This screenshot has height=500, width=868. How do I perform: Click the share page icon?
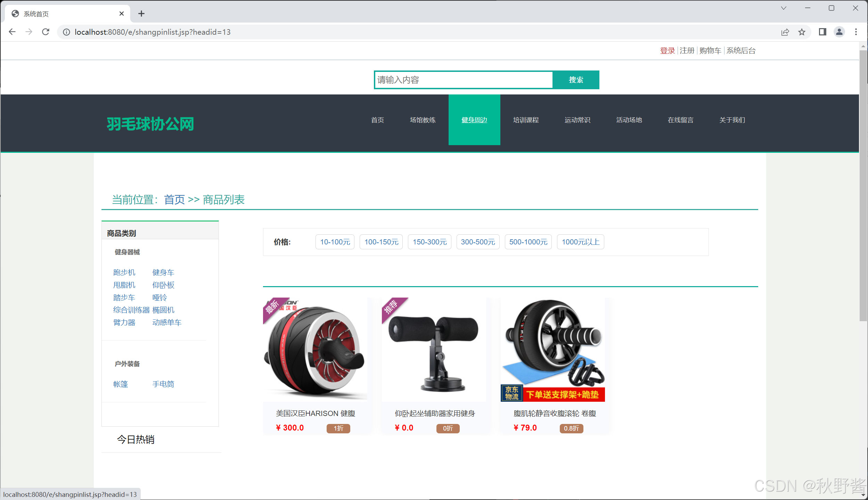coord(785,32)
